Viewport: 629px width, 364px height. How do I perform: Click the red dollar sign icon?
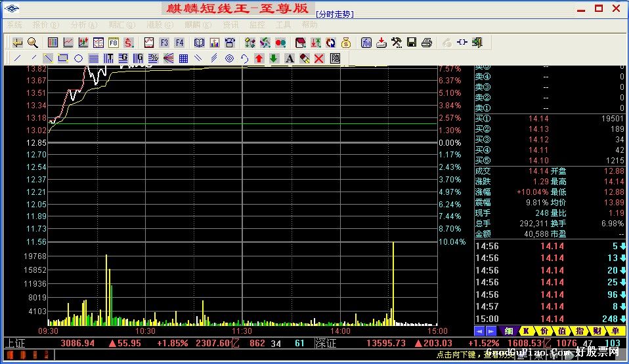pyautogui.click(x=129, y=43)
